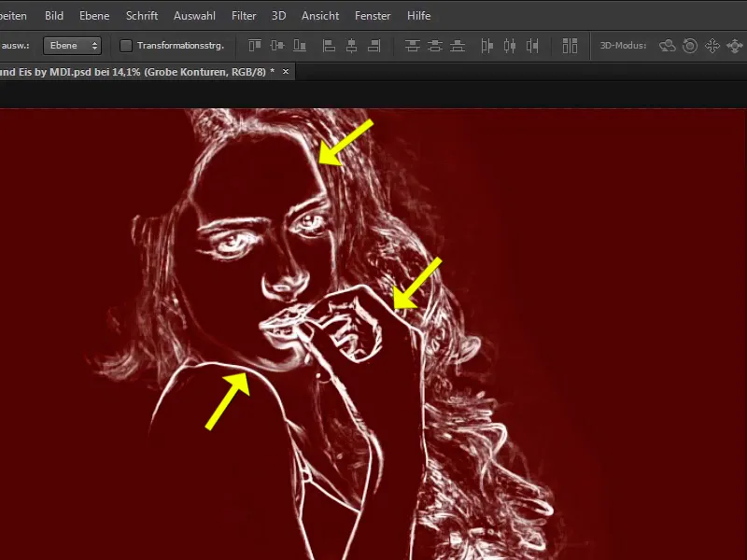Open the Auswahl menu
The width and height of the screenshot is (747, 560).
(x=194, y=16)
